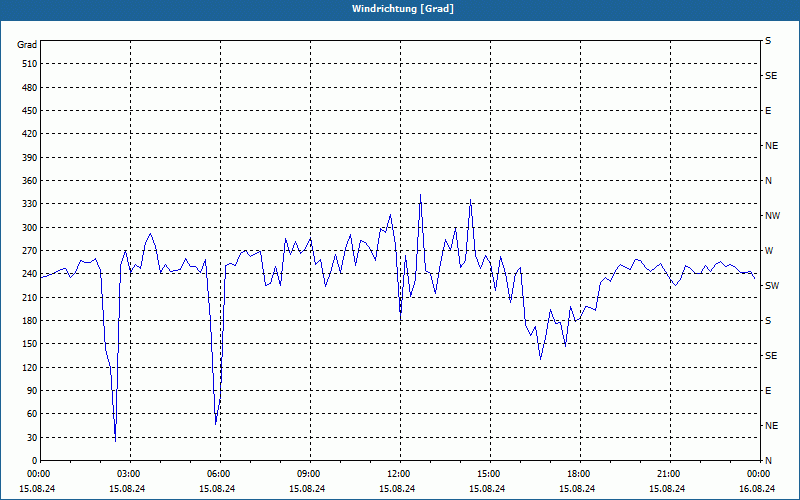The image size is (800, 500).
Task: Click the 120 y-axis label
Action: point(30,367)
